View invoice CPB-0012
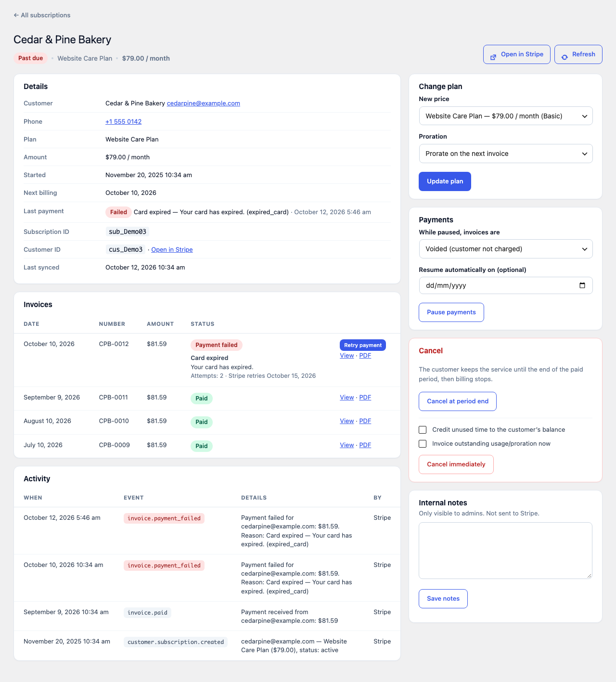616x682 pixels. click(346, 356)
